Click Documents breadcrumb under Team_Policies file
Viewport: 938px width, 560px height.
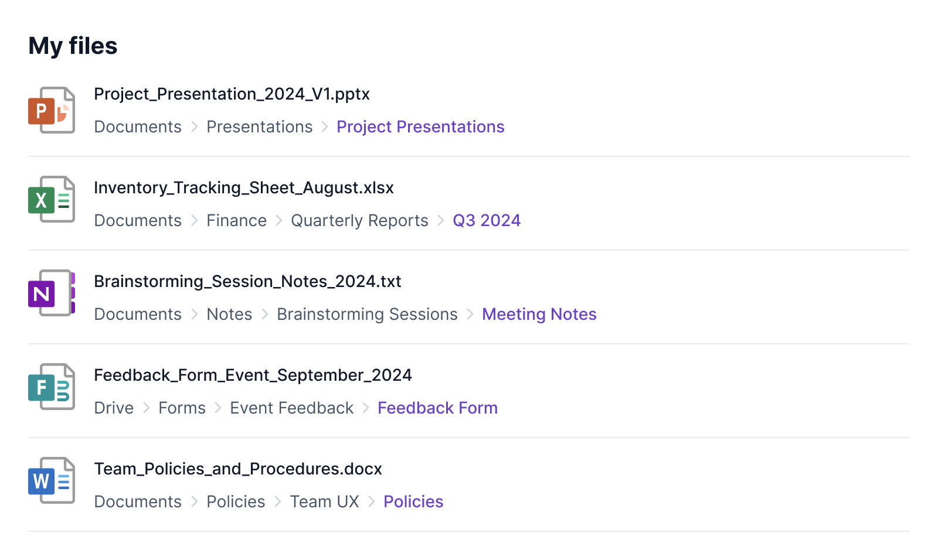[138, 502]
